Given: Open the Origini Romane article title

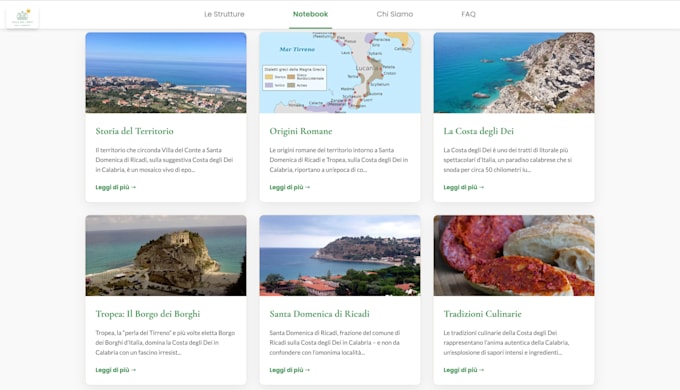Looking at the screenshot, I should [301, 131].
